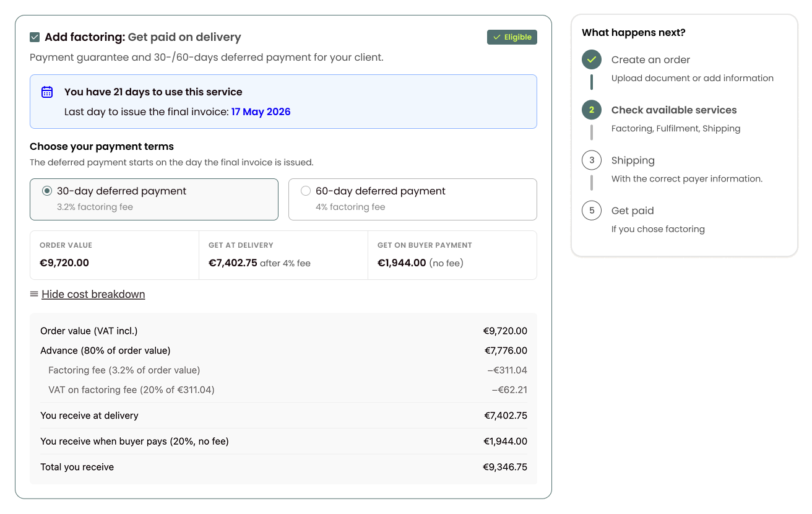Click the Get on buyer payment €1,944.00 cell
The width and height of the screenshot is (812, 514).
point(452,255)
